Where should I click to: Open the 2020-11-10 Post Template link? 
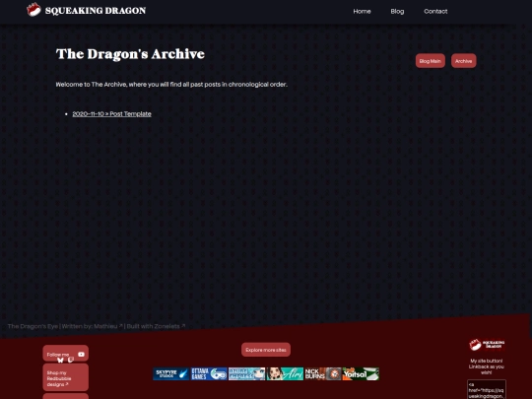click(x=111, y=114)
